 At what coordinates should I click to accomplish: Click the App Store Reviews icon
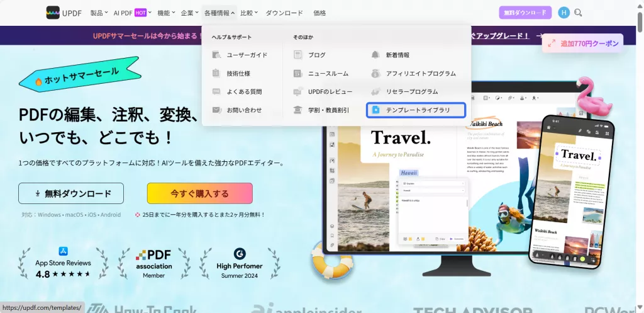(x=63, y=251)
